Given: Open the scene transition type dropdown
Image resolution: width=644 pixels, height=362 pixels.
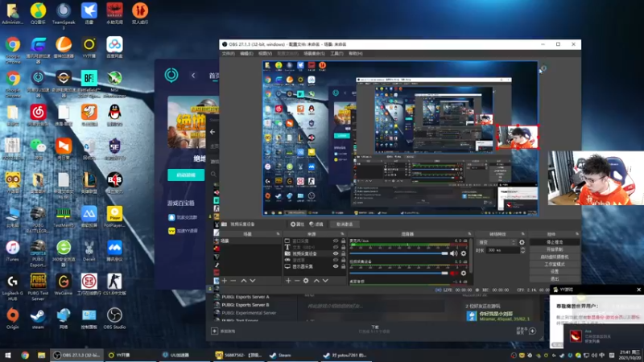Looking at the screenshot, I should 497,243.
